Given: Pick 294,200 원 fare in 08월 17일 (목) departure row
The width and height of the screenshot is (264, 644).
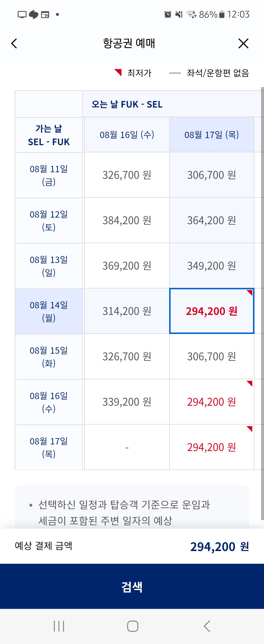Looking at the screenshot, I should pyautogui.click(x=212, y=447).
